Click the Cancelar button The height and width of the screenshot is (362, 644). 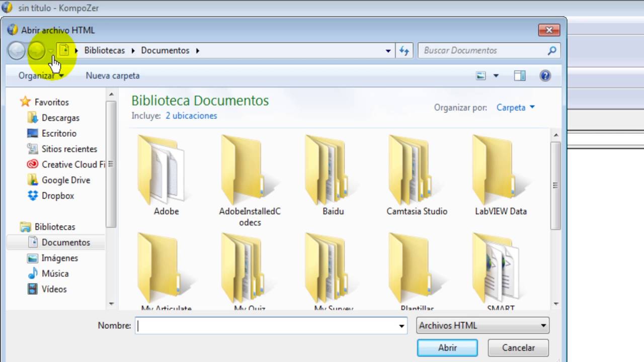click(518, 347)
